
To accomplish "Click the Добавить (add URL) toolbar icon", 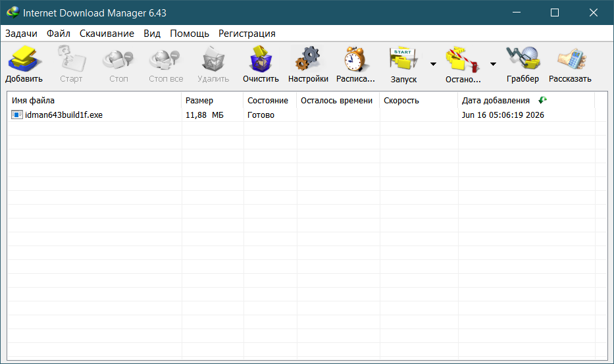I will tap(24, 59).
